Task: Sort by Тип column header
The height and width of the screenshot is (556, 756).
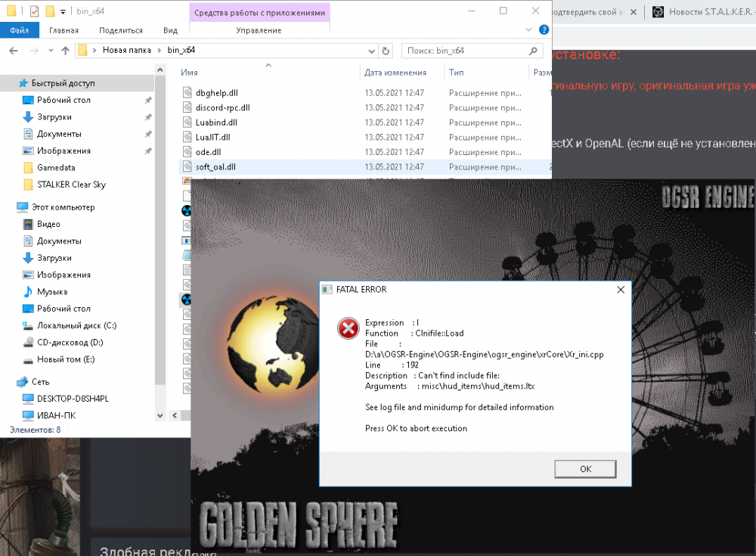Action: [x=456, y=73]
